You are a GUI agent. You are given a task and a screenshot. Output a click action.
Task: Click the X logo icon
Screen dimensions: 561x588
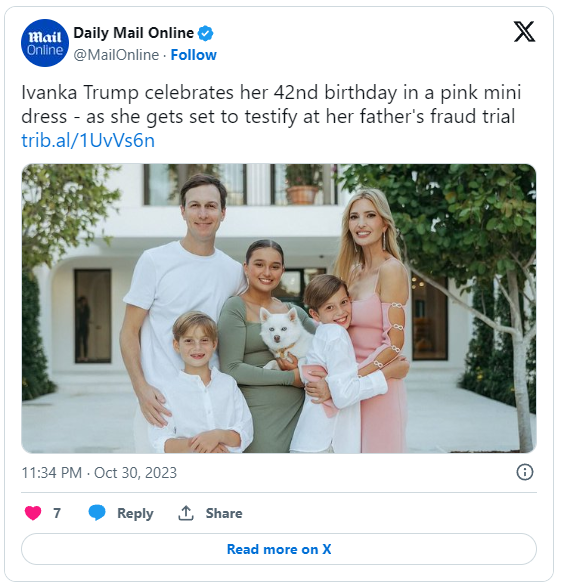(x=524, y=32)
